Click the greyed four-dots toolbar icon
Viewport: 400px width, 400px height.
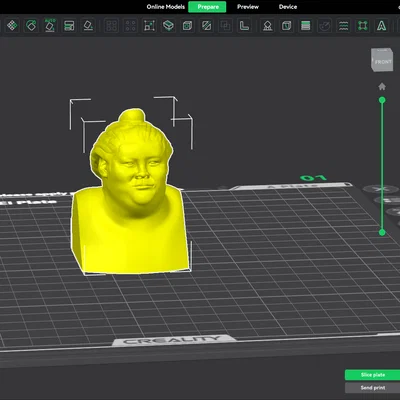[x=130, y=26]
